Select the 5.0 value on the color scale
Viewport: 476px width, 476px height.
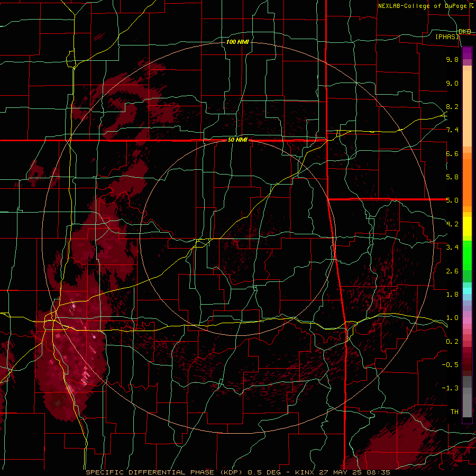[452, 200]
